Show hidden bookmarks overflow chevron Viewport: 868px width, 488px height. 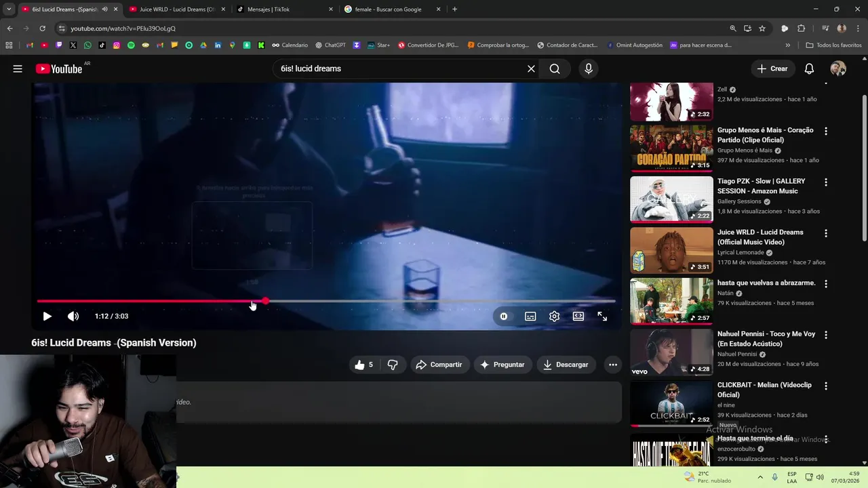click(x=787, y=45)
